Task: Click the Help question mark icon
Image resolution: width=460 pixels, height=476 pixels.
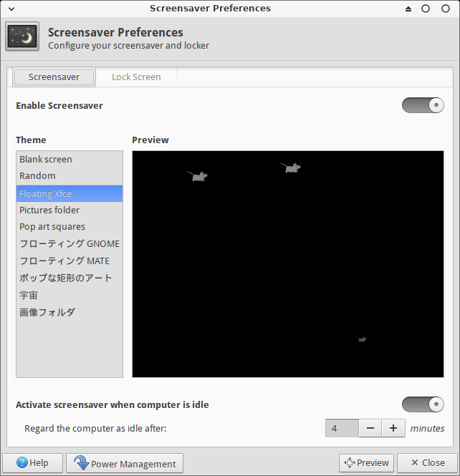Action: click(x=22, y=462)
